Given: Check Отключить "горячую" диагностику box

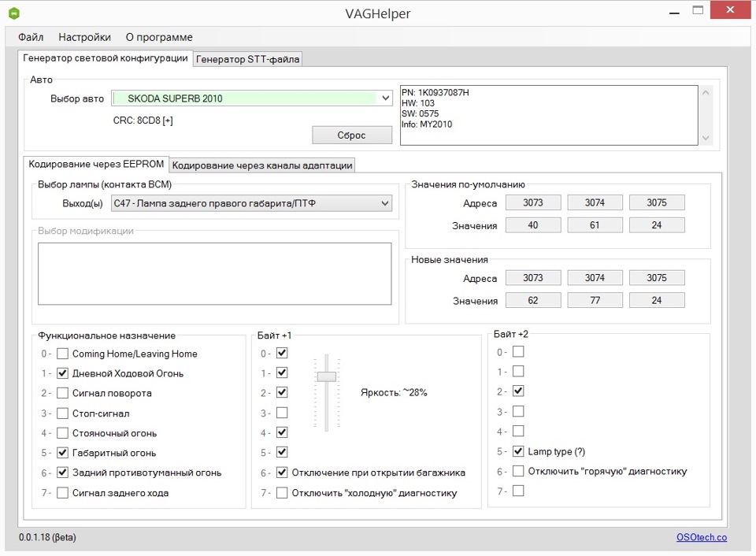Looking at the screenshot, I should [x=518, y=471].
